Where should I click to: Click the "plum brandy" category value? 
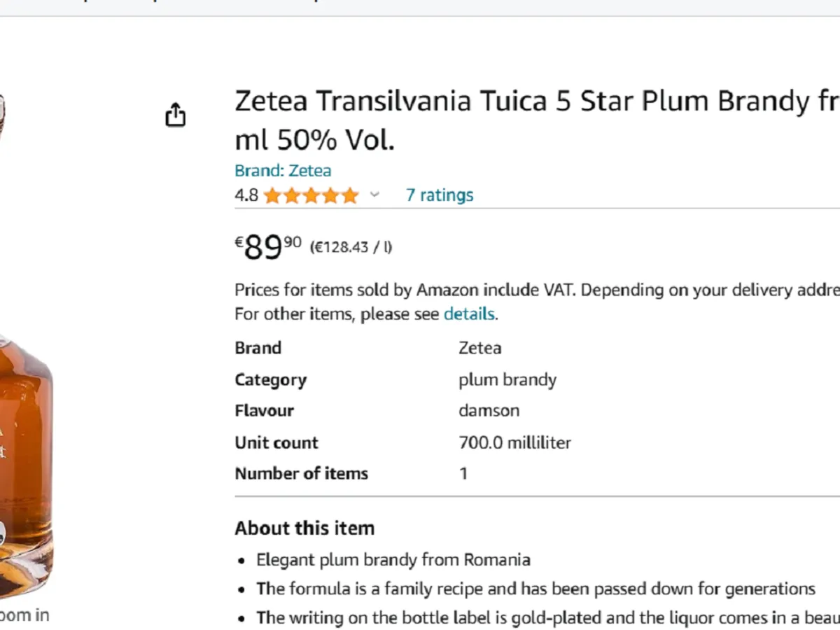(507, 379)
